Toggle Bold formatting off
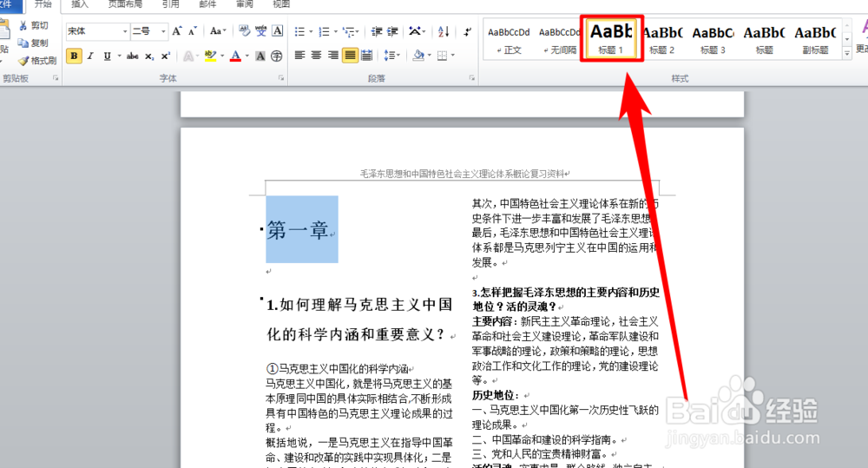Screen dimensions: 868x468 tap(74, 56)
